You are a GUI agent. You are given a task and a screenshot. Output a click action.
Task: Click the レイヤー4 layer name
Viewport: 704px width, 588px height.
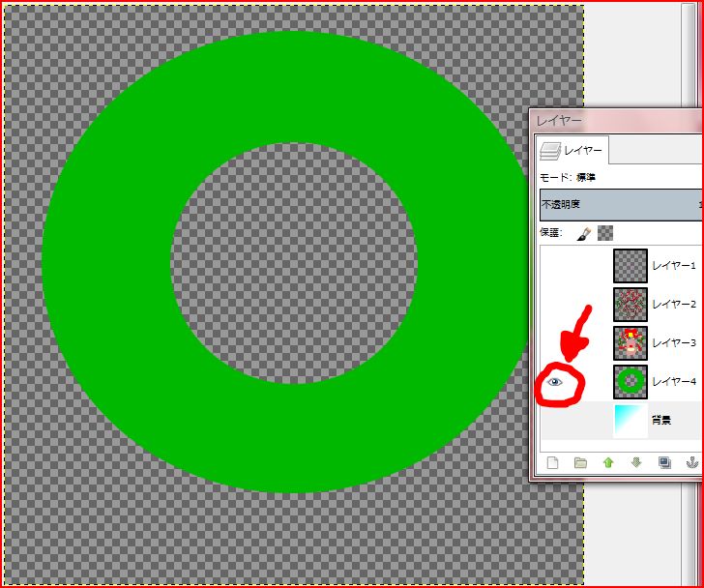(674, 382)
